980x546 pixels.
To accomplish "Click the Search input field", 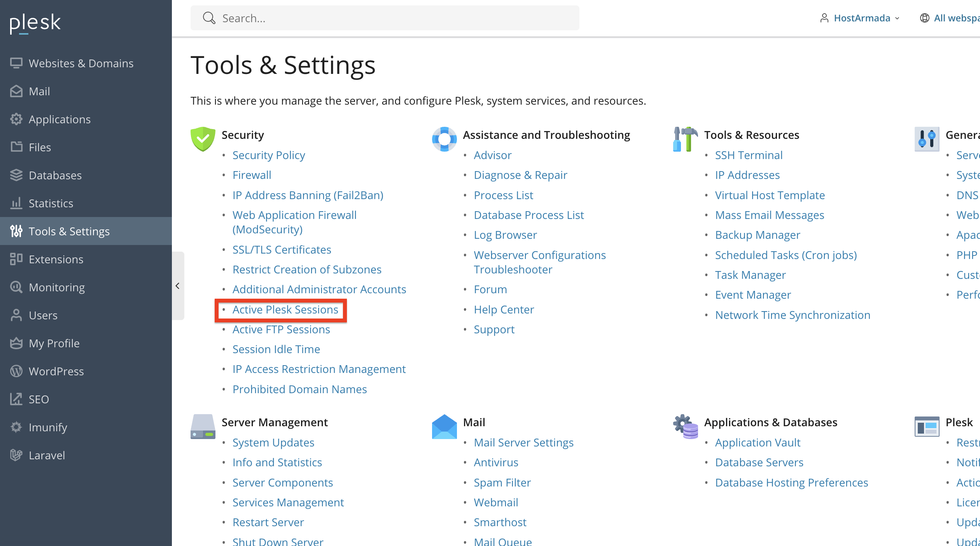I will [385, 18].
